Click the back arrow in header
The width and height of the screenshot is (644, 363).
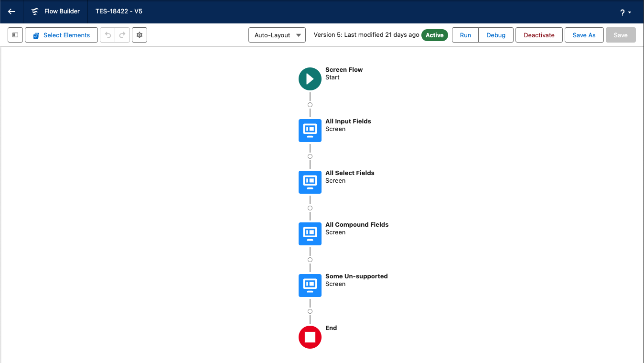pyautogui.click(x=11, y=11)
